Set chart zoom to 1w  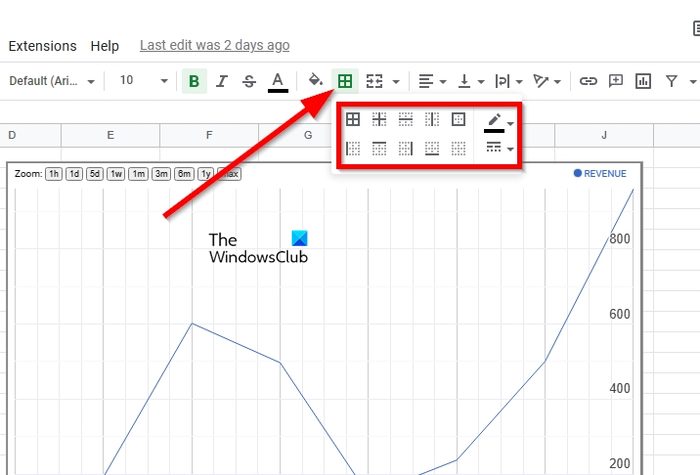[116, 174]
